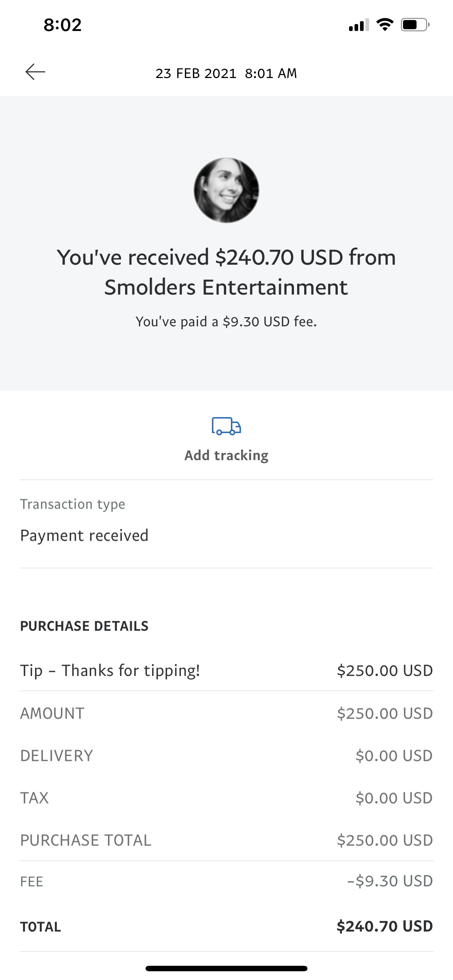Tap the TAX $0.00 USD row
453x980 pixels.
click(x=226, y=798)
